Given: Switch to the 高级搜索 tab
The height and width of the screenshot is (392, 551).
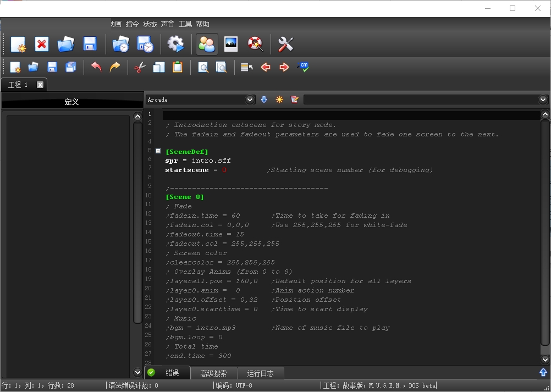Looking at the screenshot, I should click(x=213, y=373).
